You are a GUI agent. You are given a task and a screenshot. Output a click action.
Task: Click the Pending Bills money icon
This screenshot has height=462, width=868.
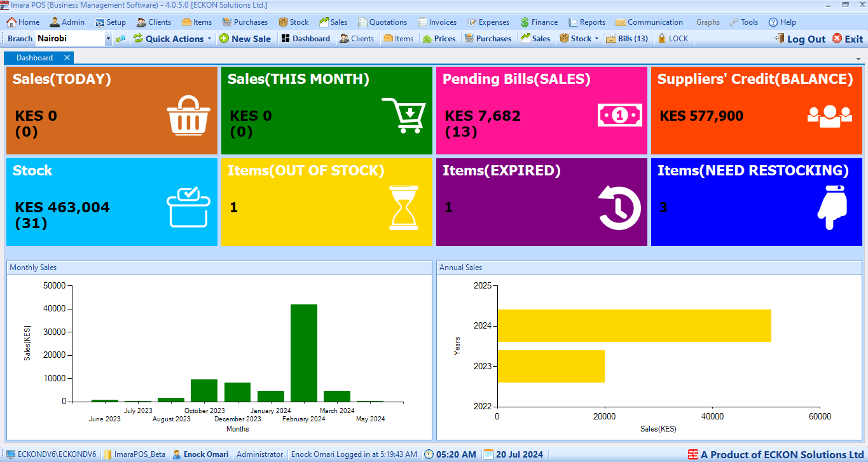click(619, 115)
